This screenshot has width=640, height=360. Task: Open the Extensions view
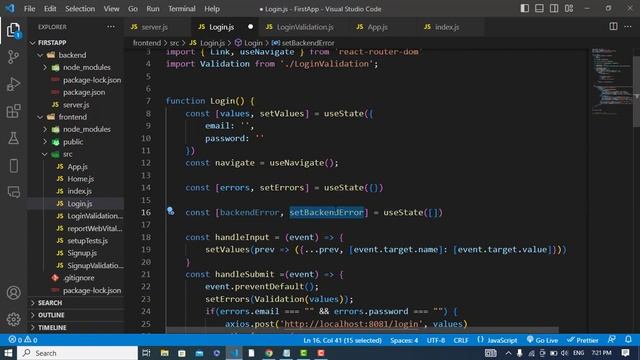point(13,111)
